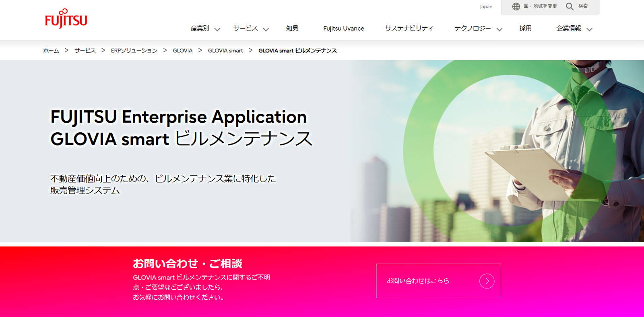Click the circled arrow icon in contact button
The height and width of the screenshot is (317, 644).
(487, 281)
